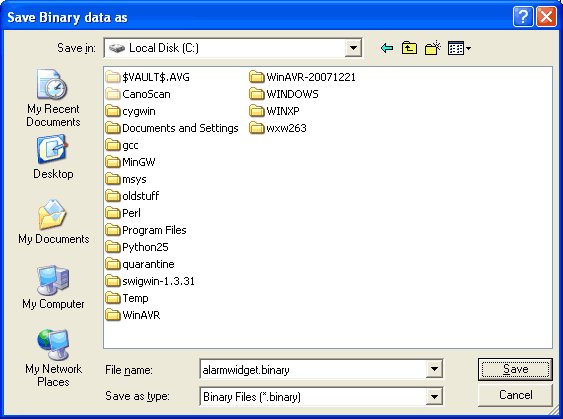Image resolution: width=563 pixels, height=419 pixels.
Task: Click the Cancel button
Action: 515,395
